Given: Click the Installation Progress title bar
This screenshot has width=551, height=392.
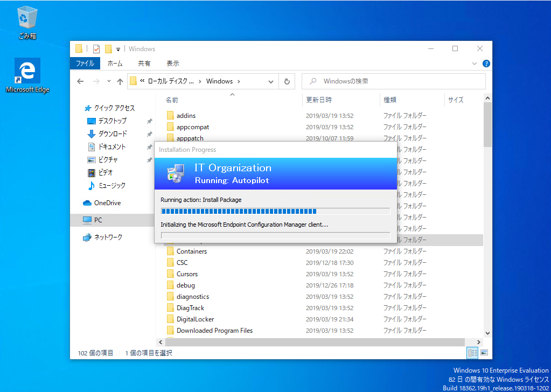Looking at the screenshot, I should [x=276, y=150].
